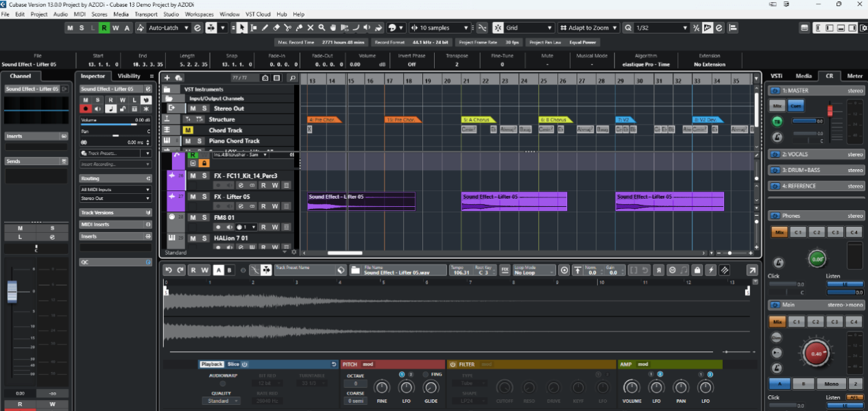
Task: Select the Mute X tool
Action: [311, 27]
